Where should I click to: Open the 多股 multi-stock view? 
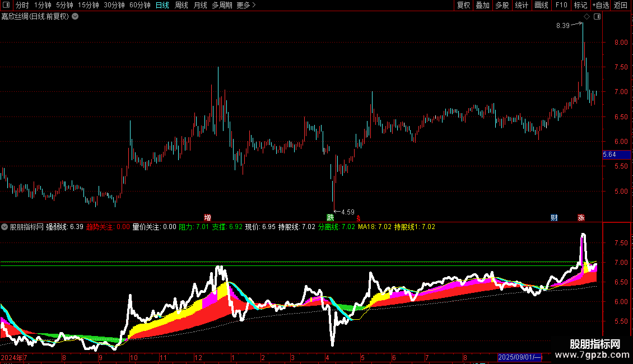[502, 5]
